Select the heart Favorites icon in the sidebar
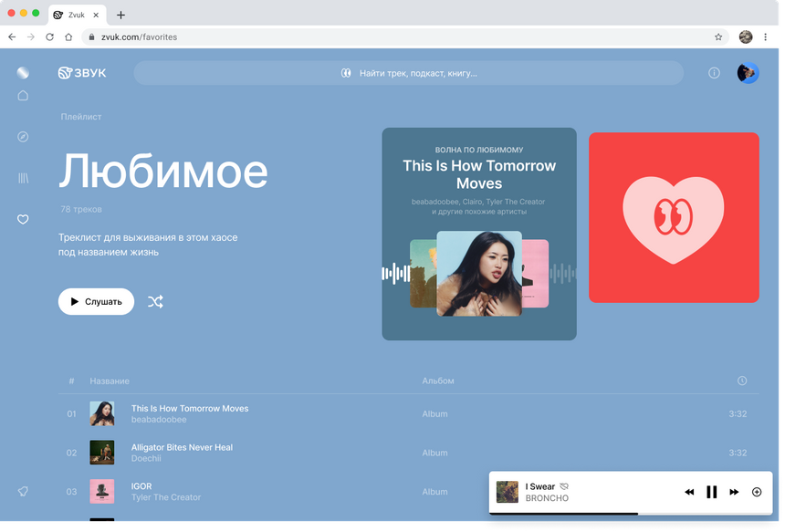This screenshot has height=532, width=785. pyautogui.click(x=22, y=219)
